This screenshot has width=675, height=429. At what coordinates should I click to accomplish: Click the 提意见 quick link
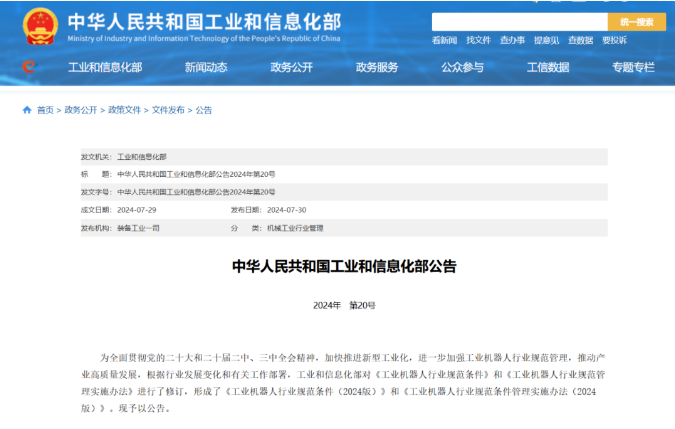[x=546, y=40]
